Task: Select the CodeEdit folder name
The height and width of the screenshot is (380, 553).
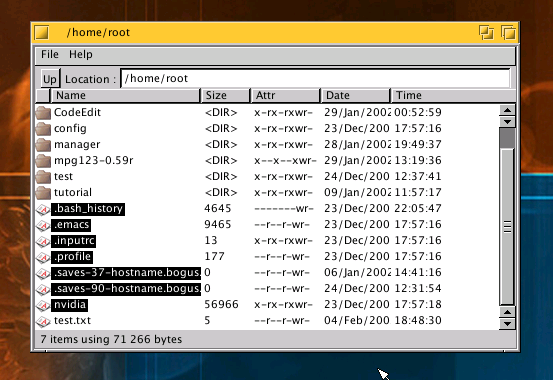Action: click(x=77, y=113)
